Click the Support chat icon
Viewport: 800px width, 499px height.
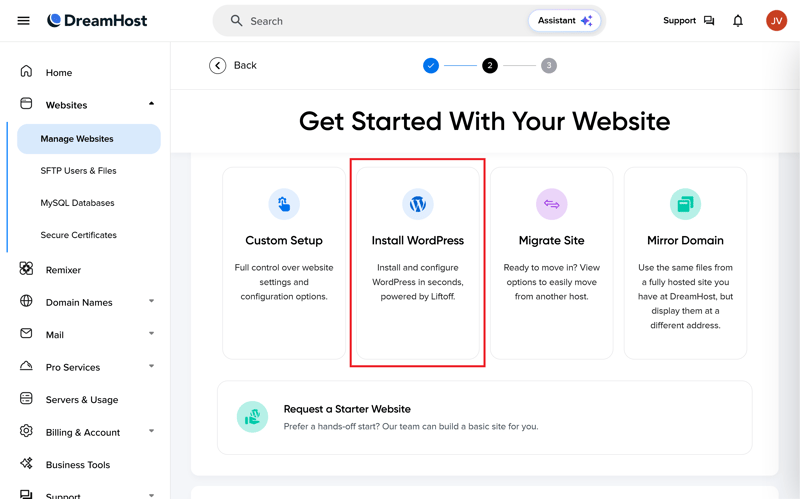coord(709,20)
